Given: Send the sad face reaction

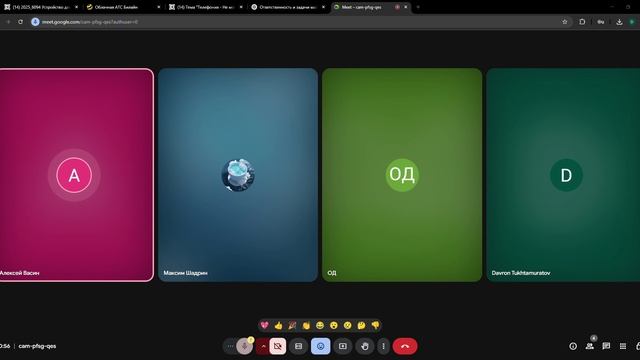Looking at the screenshot, I should pyautogui.click(x=347, y=325).
